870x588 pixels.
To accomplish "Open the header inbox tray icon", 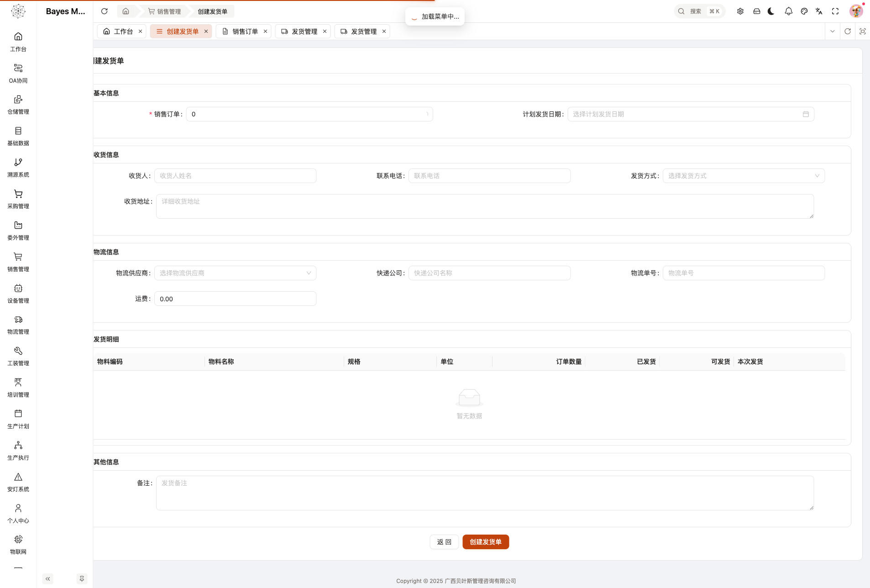I will point(757,11).
